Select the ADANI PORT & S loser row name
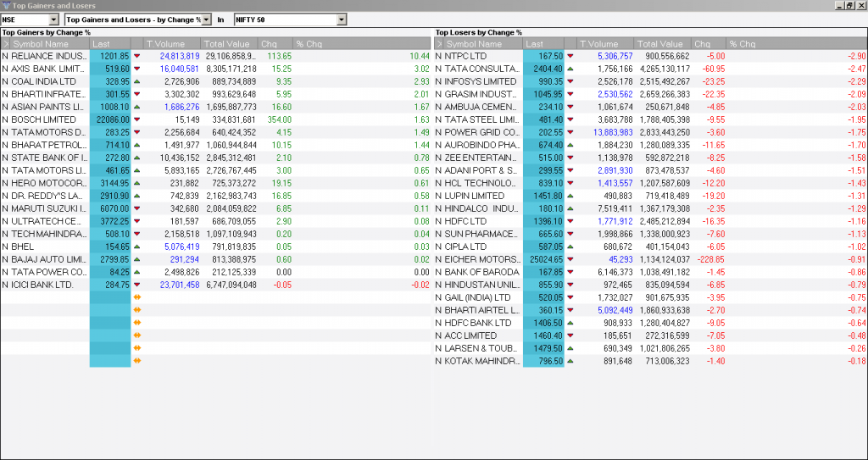The height and width of the screenshot is (460, 868). 482,170
